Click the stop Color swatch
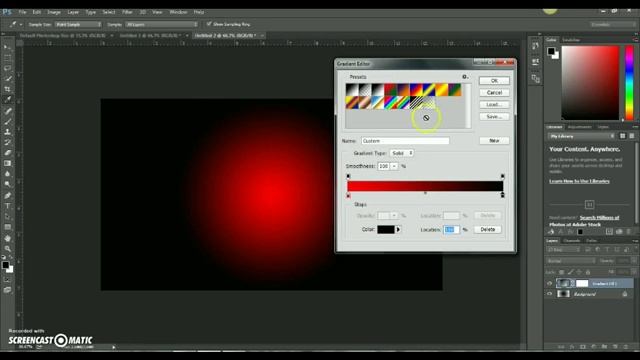Image resolution: width=640 pixels, height=360 pixels. 386,229
